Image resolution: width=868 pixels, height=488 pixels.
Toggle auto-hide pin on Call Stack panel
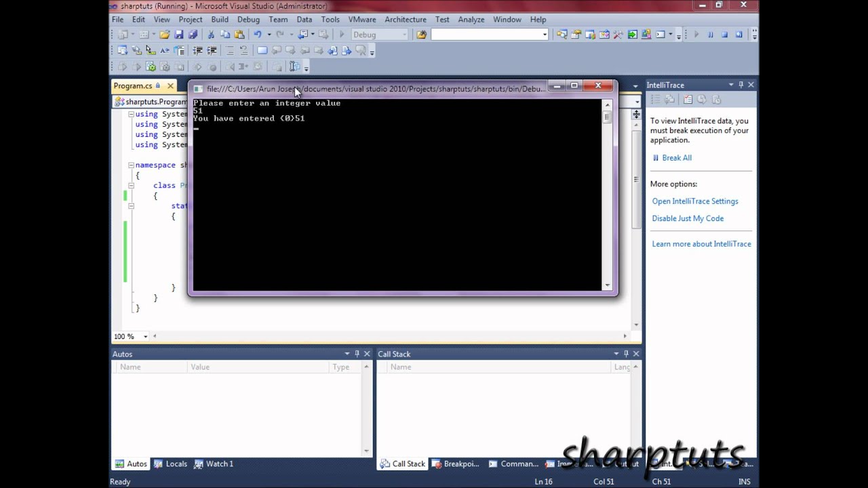click(x=627, y=354)
